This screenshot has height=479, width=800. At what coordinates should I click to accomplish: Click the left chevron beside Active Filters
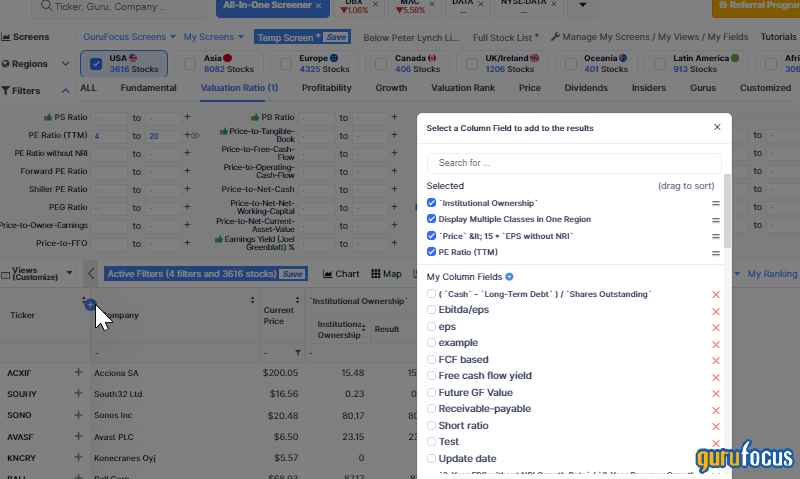coord(91,273)
